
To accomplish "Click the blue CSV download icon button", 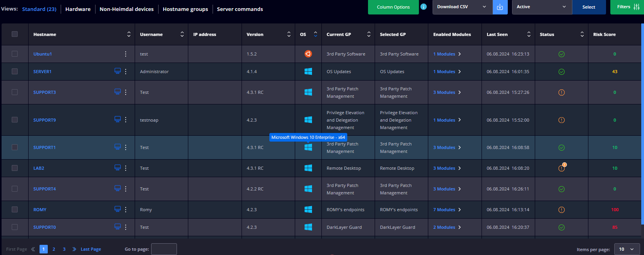I will [x=500, y=7].
